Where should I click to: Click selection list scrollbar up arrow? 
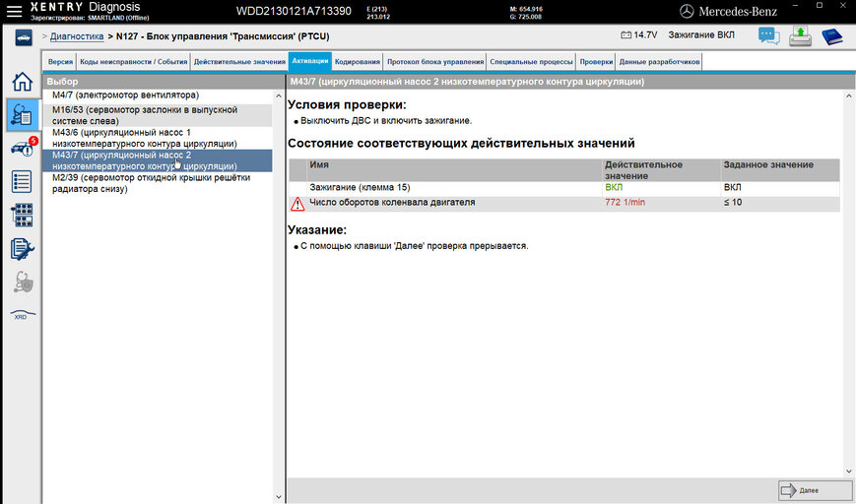click(279, 96)
